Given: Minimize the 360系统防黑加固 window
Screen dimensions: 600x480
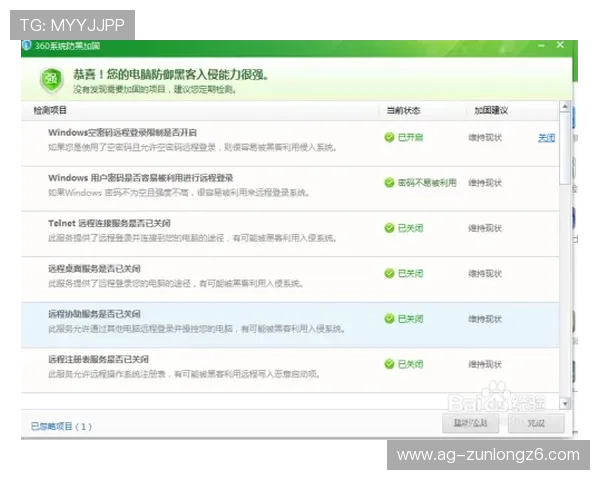Looking at the screenshot, I should click(x=541, y=46).
